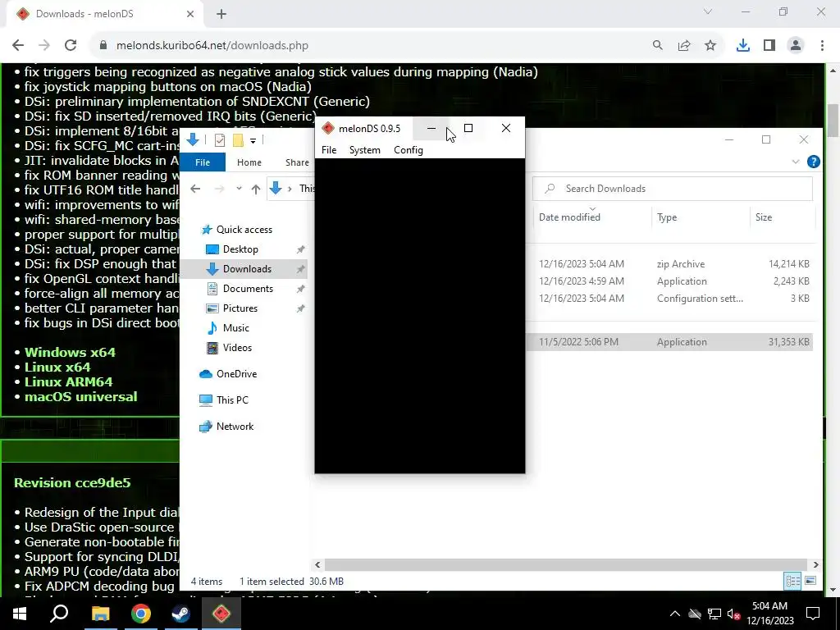
Task: Open Customize Quick Access Toolbar dropdown
Action: pos(253,141)
